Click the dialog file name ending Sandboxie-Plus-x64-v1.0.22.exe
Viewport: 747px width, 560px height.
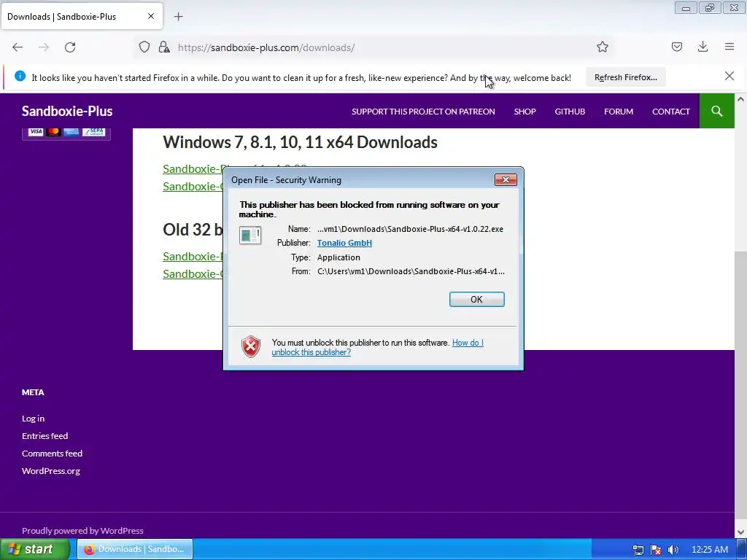click(410, 229)
